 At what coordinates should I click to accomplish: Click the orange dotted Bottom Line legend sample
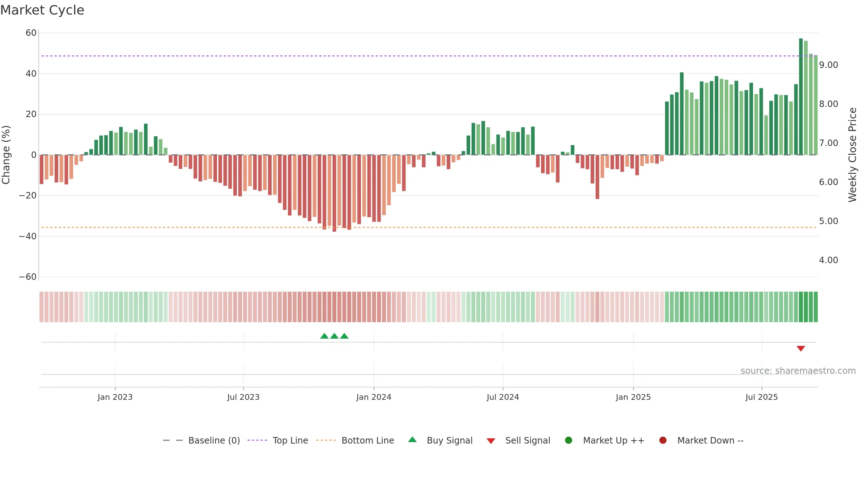coord(326,440)
